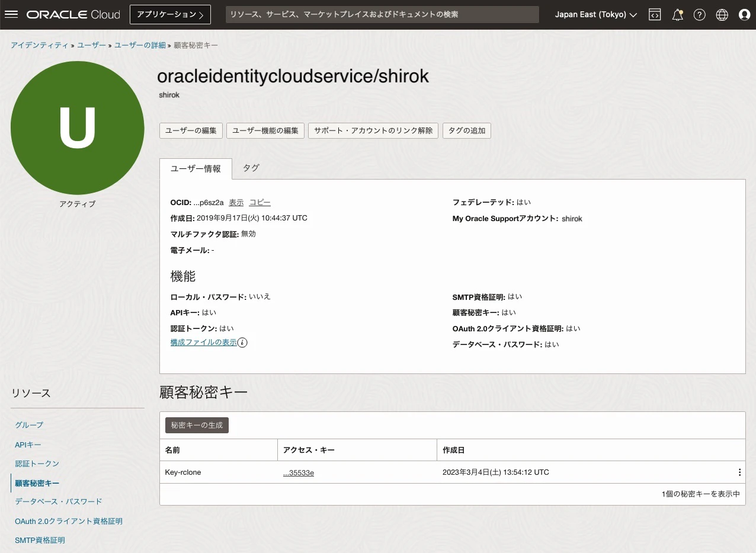This screenshot has height=553, width=756.
Task: Click the help question mark icon
Action: point(699,14)
